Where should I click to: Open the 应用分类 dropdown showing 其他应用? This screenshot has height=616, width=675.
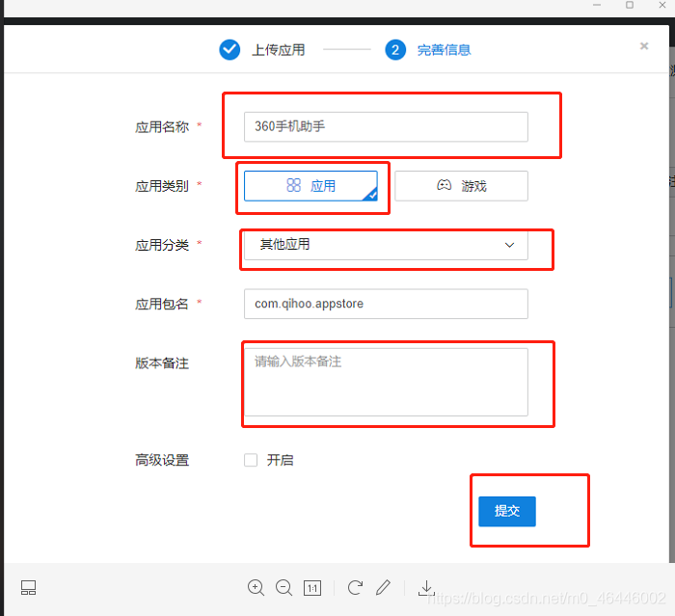click(386, 246)
